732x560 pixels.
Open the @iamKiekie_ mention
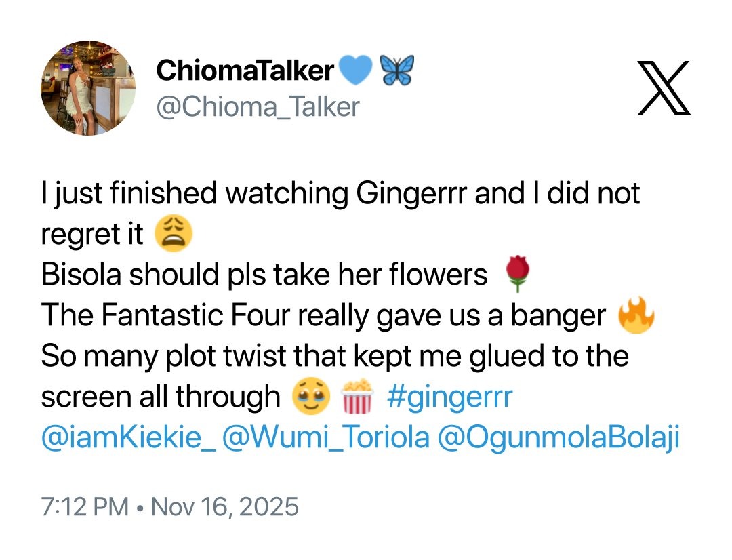129,438
